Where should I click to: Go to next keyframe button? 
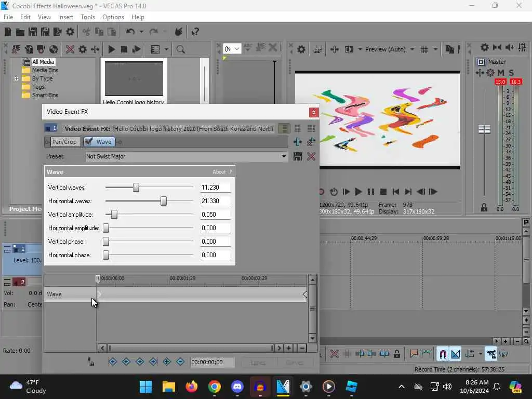[139, 362]
